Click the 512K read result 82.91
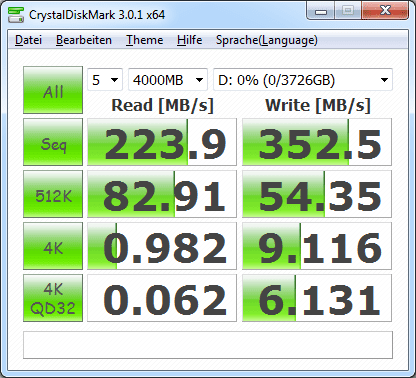 point(162,194)
